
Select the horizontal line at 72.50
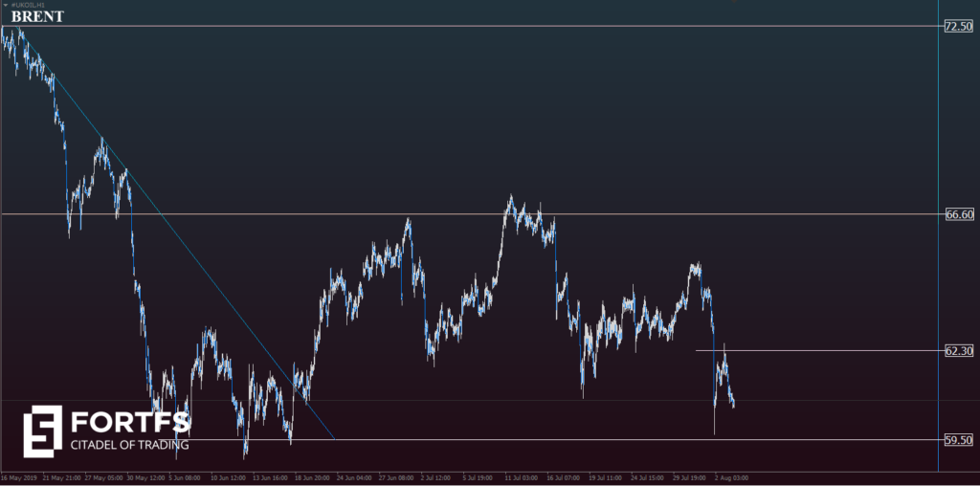coord(479,26)
